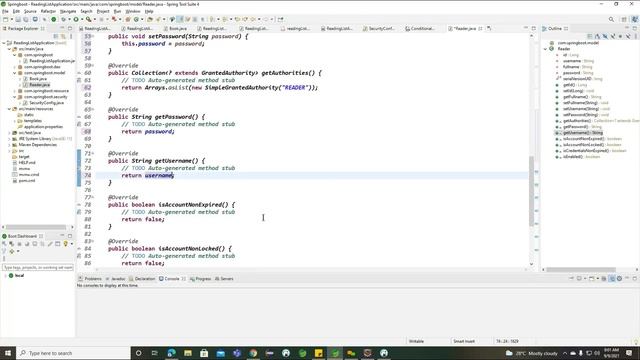
Task: Click the Spring Tool Suite taskbar icon
Action: click(x=335, y=353)
